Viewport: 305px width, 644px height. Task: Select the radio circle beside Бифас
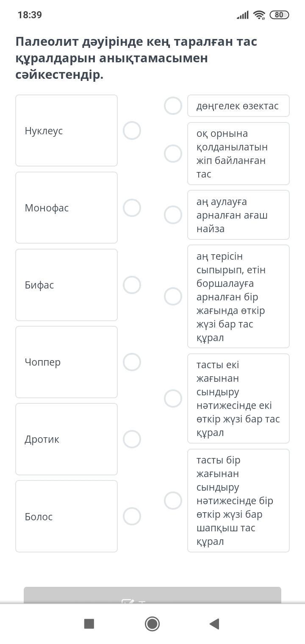pos(132,285)
